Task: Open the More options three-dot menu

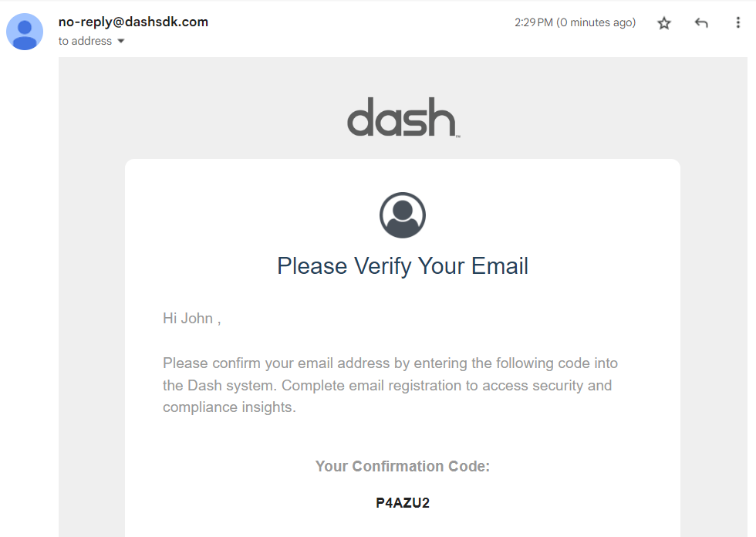Action: pyautogui.click(x=737, y=23)
